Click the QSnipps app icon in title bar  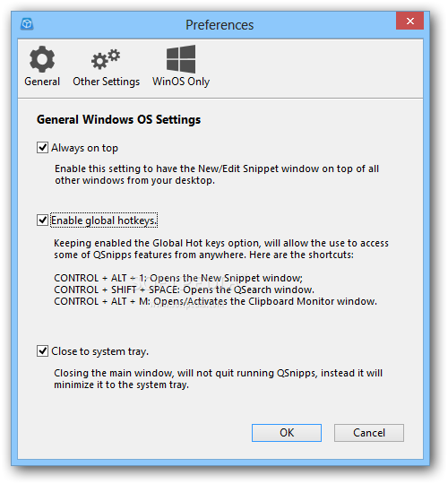coord(27,24)
